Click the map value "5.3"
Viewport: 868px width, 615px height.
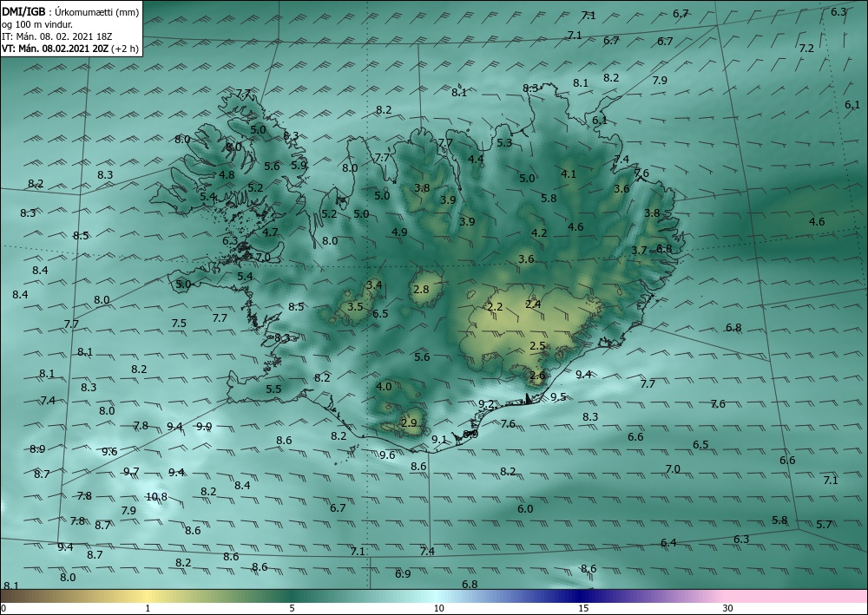pyautogui.click(x=504, y=142)
